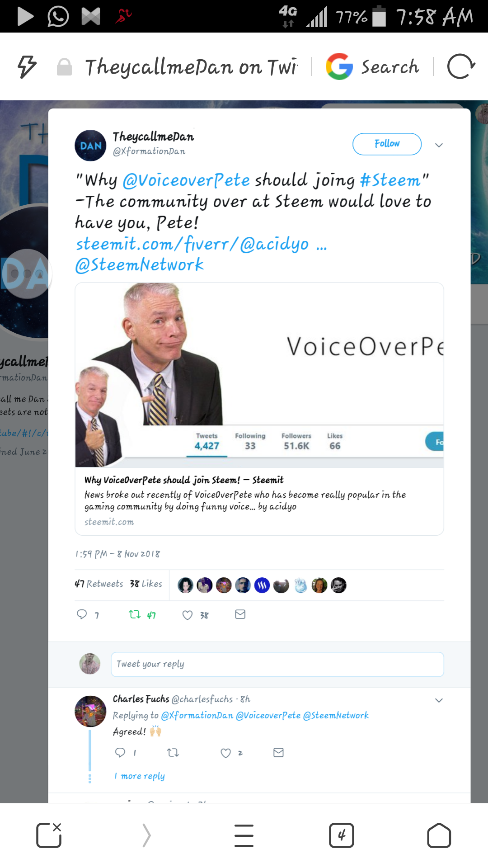
Task: Like Charles Fuchs' reply
Action: [225, 753]
